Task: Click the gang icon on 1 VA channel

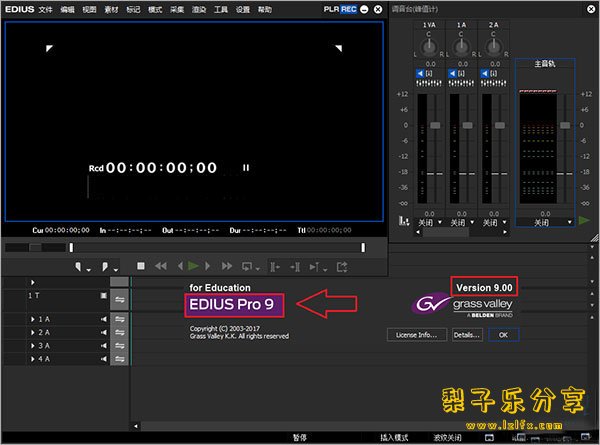Action: tap(429, 73)
